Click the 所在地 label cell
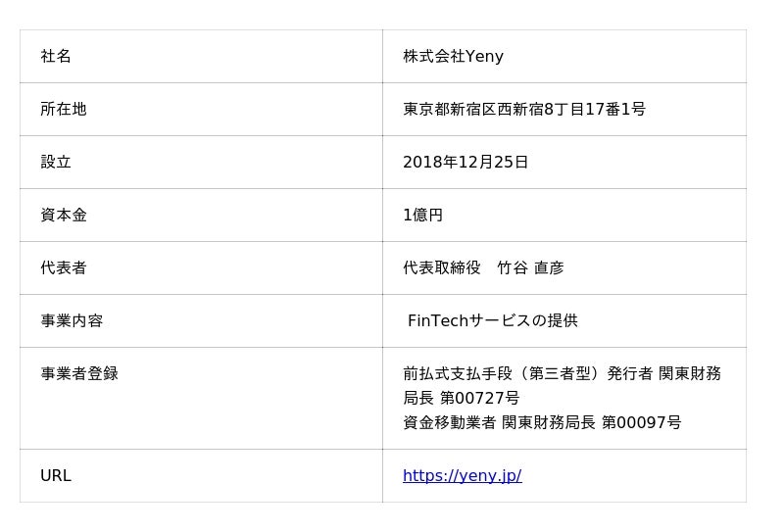The image size is (784, 532). (64, 110)
